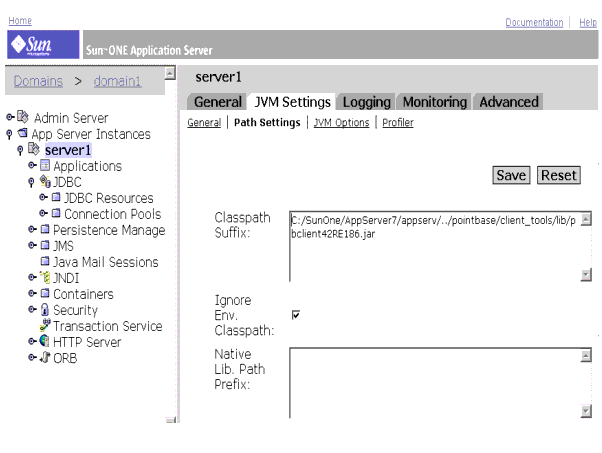Click Classpath Suffix scrollbar up arrow
Viewport: 602px width, 453px height.
pos(586,220)
